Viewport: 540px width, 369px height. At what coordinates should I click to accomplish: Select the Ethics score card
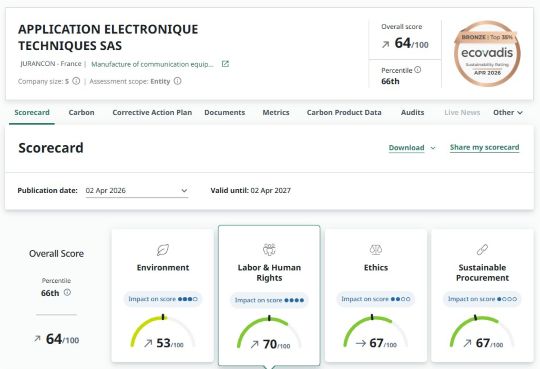tap(376, 296)
